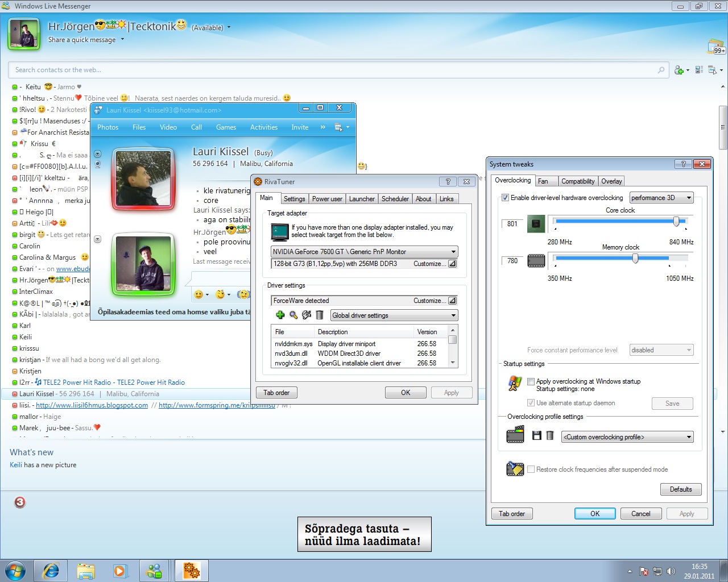The height and width of the screenshot is (582, 728).
Task: Click OK in the System tweaks dialog
Action: point(595,514)
